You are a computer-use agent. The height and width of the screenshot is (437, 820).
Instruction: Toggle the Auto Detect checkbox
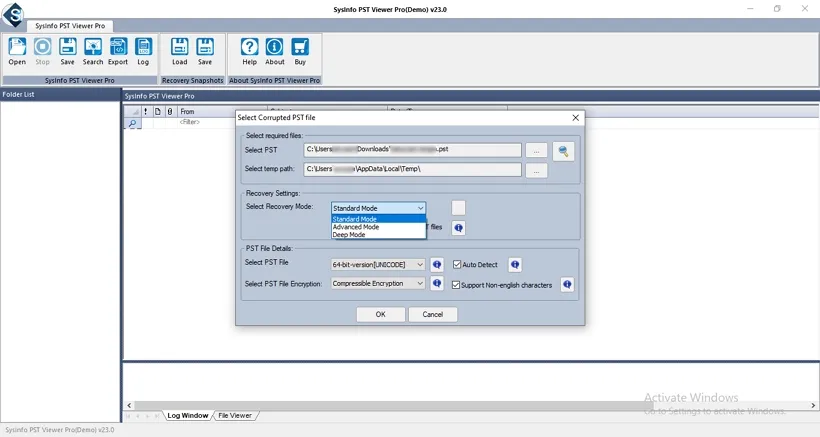(457, 264)
